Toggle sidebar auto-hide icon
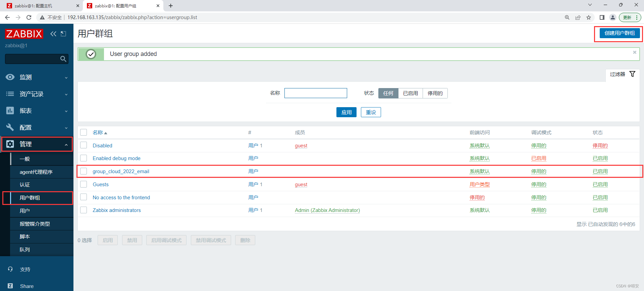This screenshot has width=644, height=291. [63, 34]
